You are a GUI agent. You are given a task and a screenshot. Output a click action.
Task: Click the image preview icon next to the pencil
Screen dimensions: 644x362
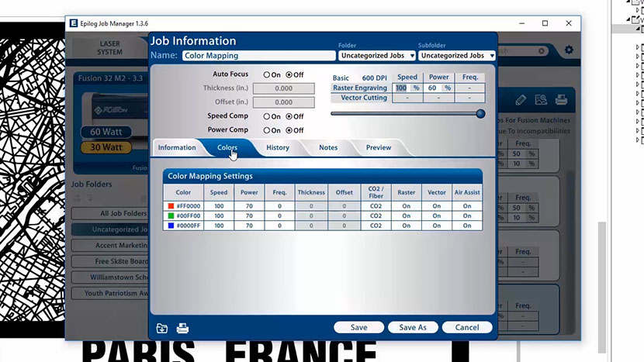click(x=541, y=100)
